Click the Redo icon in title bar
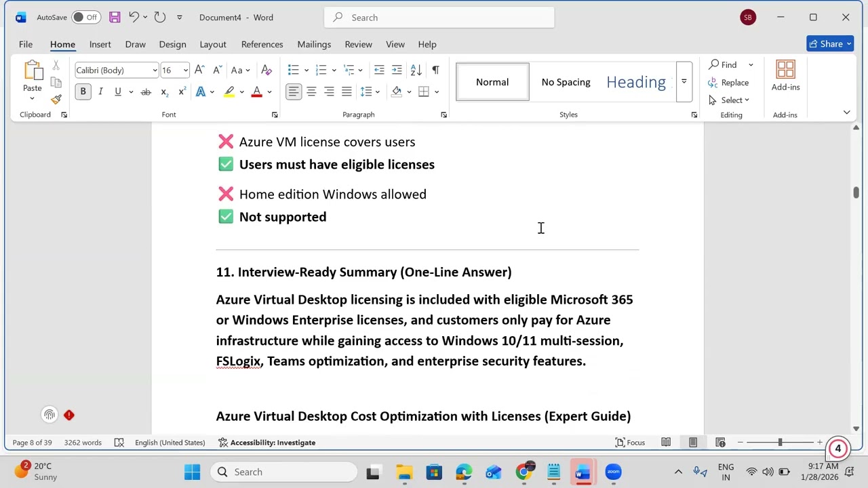Viewport: 868px width, 488px height. click(159, 17)
